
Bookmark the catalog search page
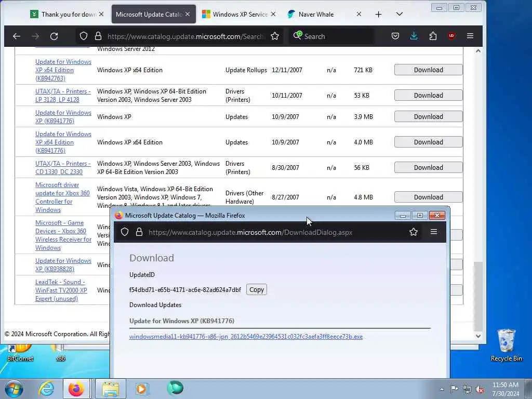click(x=275, y=36)
